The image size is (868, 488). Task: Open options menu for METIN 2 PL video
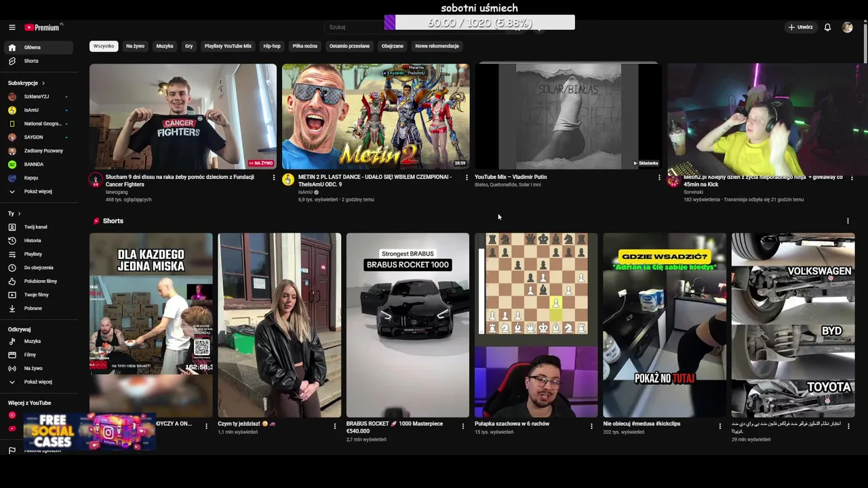pos(467,178)
